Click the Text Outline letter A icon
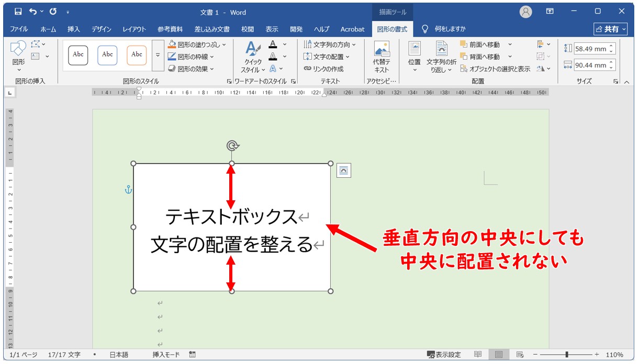Screen dimensions: 639x364 pos(273,56)
